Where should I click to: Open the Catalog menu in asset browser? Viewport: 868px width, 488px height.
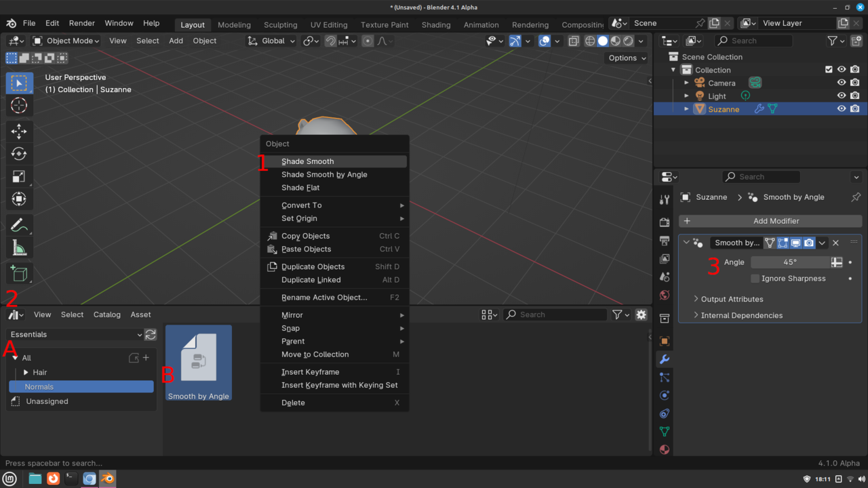[x=107, y=314]
